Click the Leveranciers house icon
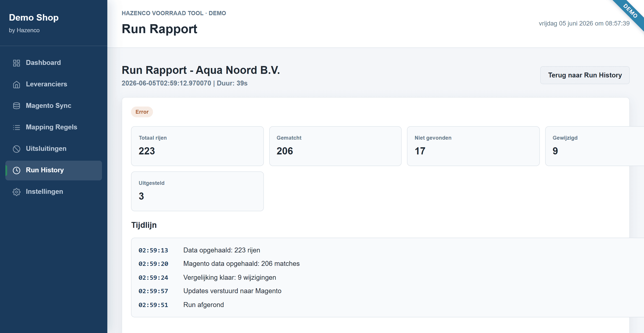The image size is (644, 333). click(x=17, y=84)
